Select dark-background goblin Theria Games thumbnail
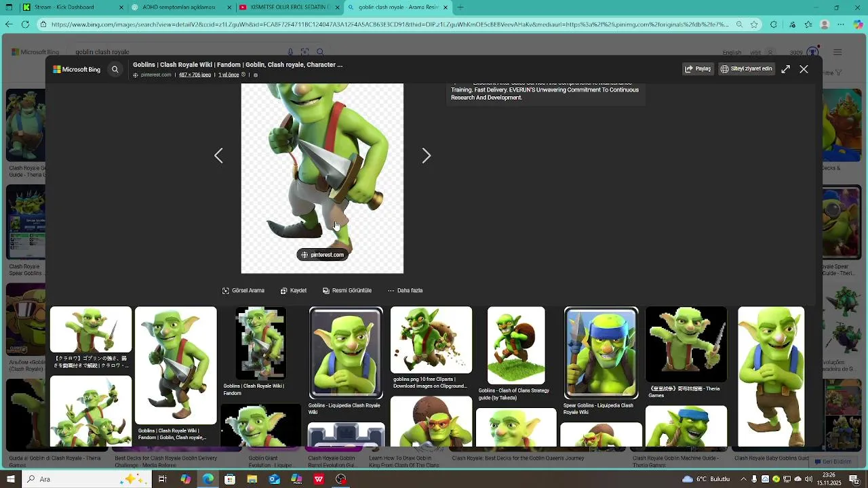868x488 pixels. click(x=686, y=344)
